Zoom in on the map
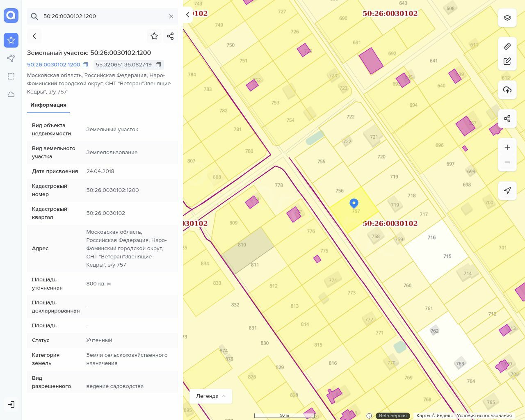Image resolution: width=525 pixels, height=420 pixels. pos(507,147)
